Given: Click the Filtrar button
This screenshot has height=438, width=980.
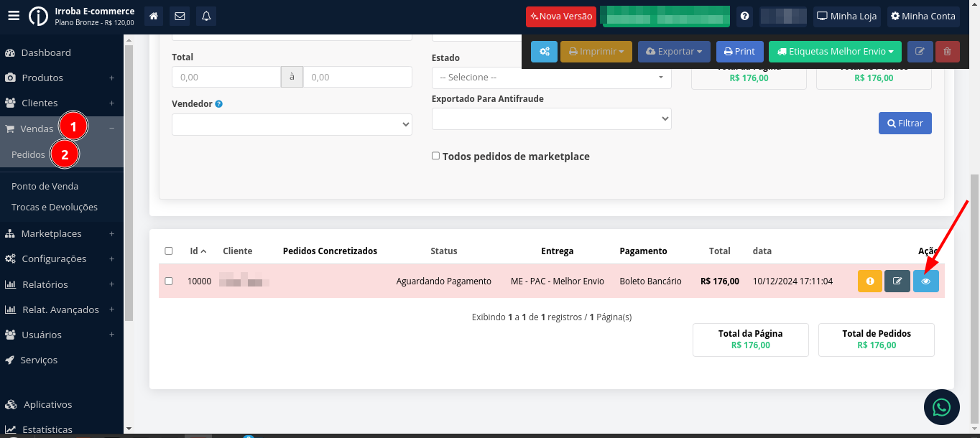Looking at the screenshot, I should tap(905, 123).
